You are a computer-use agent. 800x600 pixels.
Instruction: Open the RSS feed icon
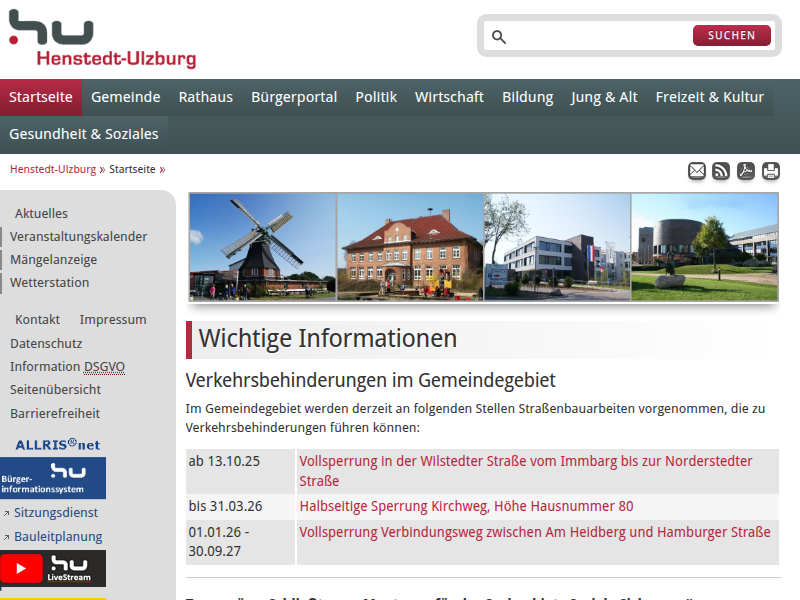[721, 171]
